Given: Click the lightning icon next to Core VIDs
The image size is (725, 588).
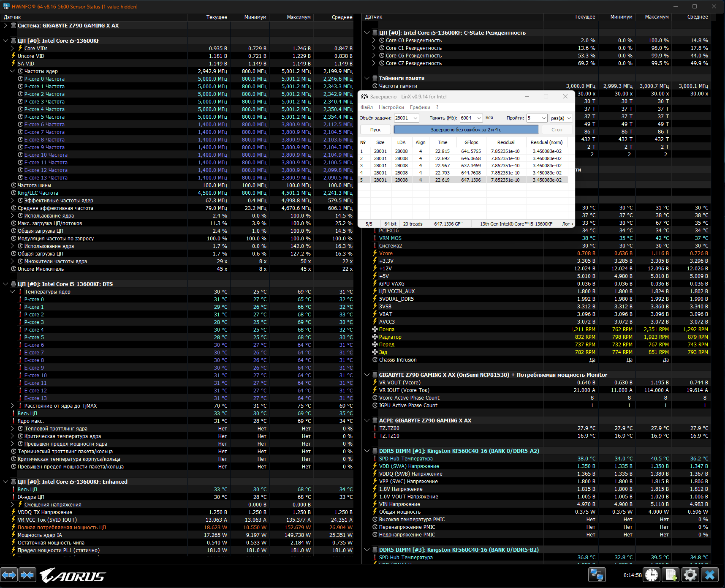Looking at the screenshot, I should pos(20,48).
